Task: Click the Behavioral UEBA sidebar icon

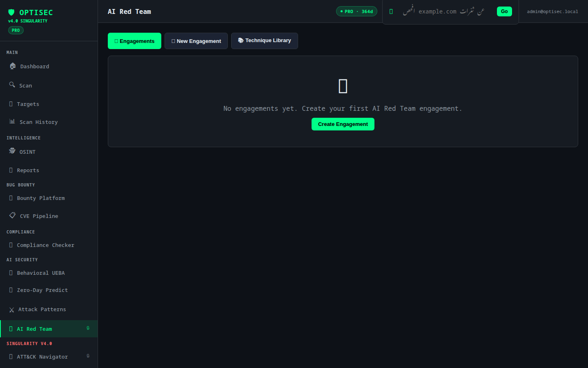Action: [11, 273]
